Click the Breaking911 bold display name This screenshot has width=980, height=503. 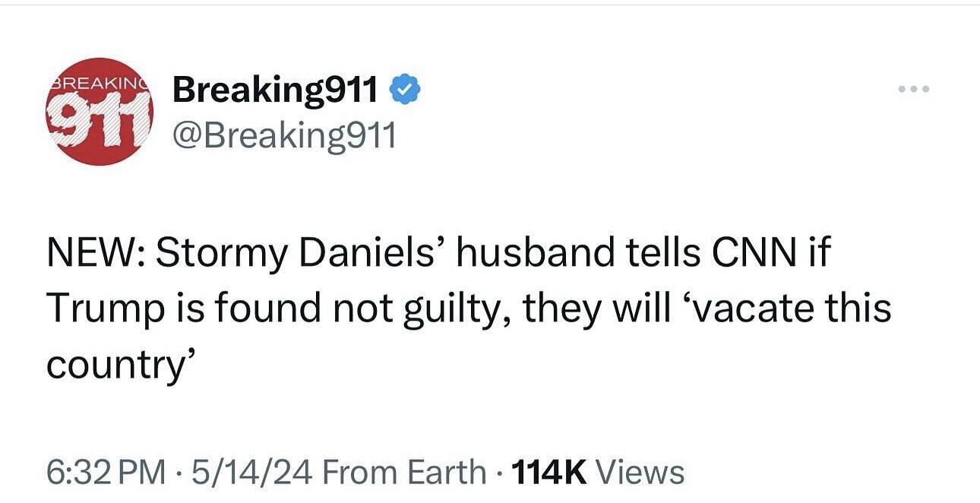click(275, 90)
